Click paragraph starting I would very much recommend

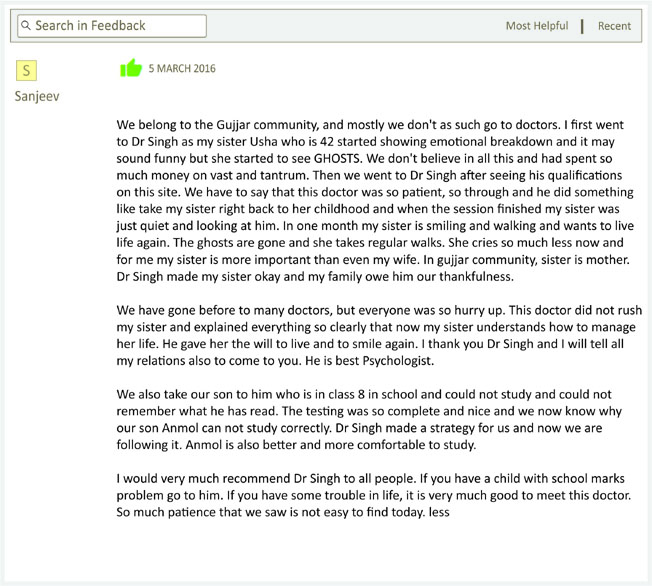(x=374, y=495)
